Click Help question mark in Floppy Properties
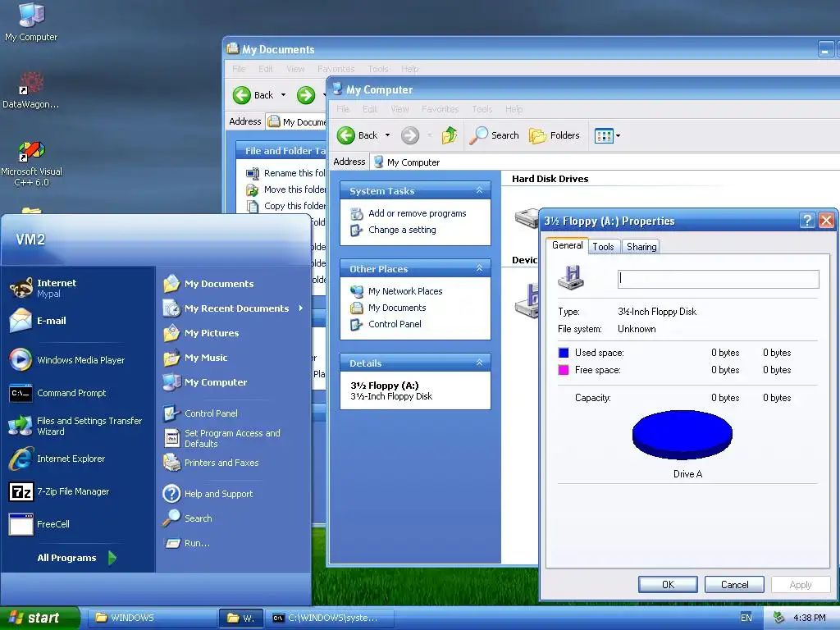This screenshot has width=840, height=630. point(807,220)
